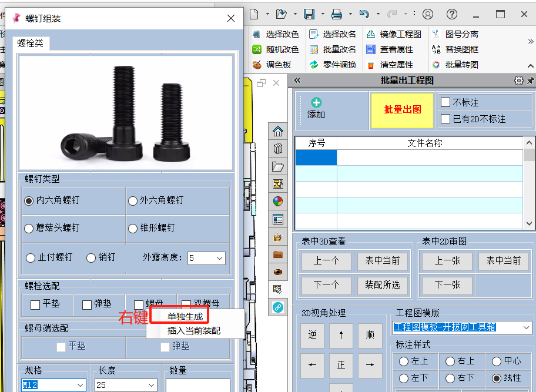Select the 左上 annotation style radio

pos(404,361)
